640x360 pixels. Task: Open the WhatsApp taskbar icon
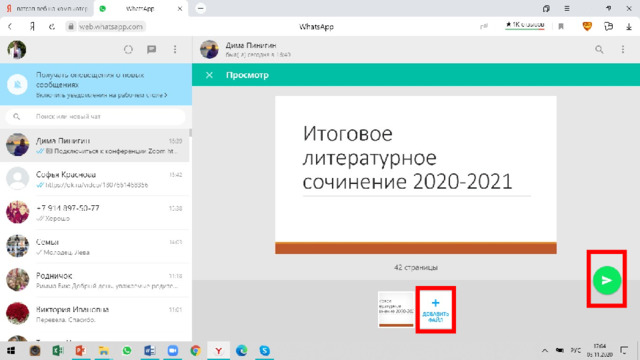[127, 351]
